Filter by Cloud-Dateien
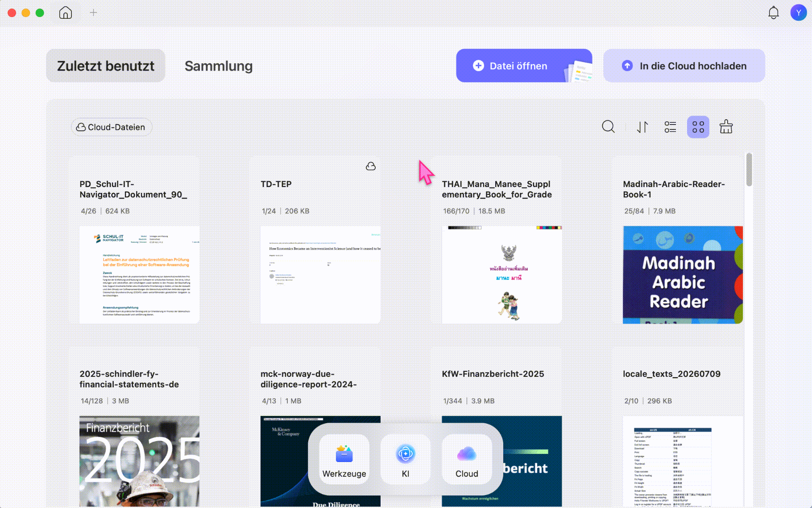Screen dimensions: 812x508 [x=111, y=127]
